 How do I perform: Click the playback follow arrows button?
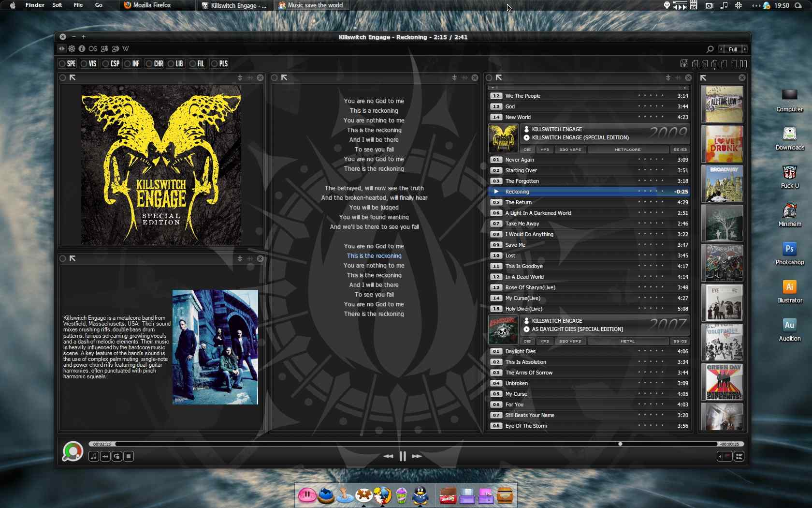[x=105, y=456]
